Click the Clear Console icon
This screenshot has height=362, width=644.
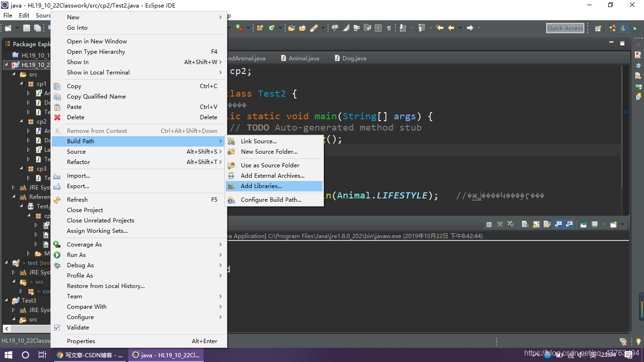(525, 224)
